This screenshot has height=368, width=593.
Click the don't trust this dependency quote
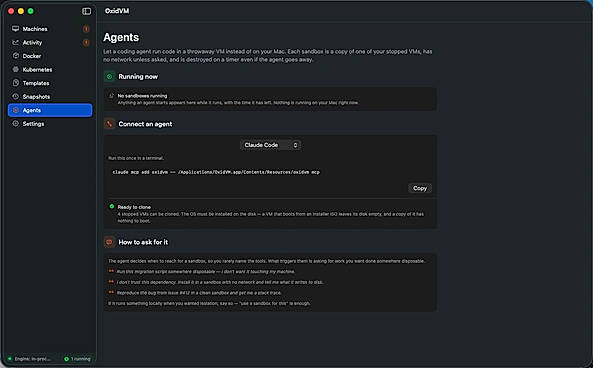220,282
